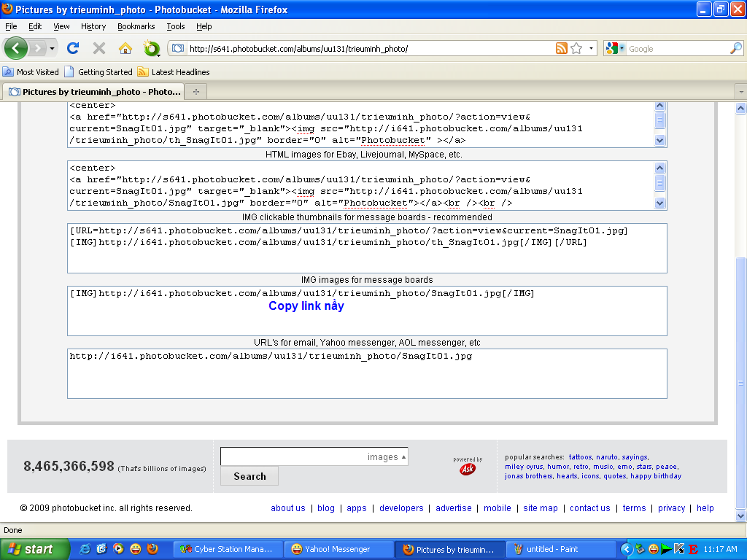
Task: Open the happy birthday popular search link
Action: [x=656, y=476]
